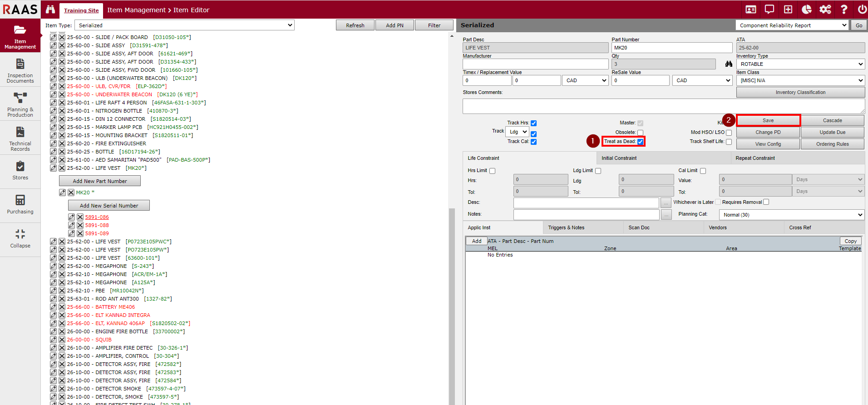Click the binoculars search icon in header
Screen dimensions: 868x405
click(50, 10)
